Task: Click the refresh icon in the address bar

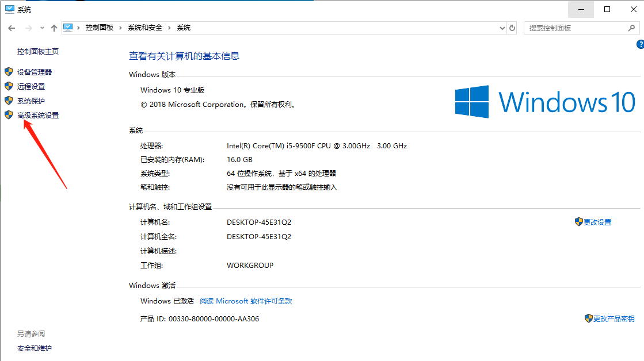Action: pos(512,27)
